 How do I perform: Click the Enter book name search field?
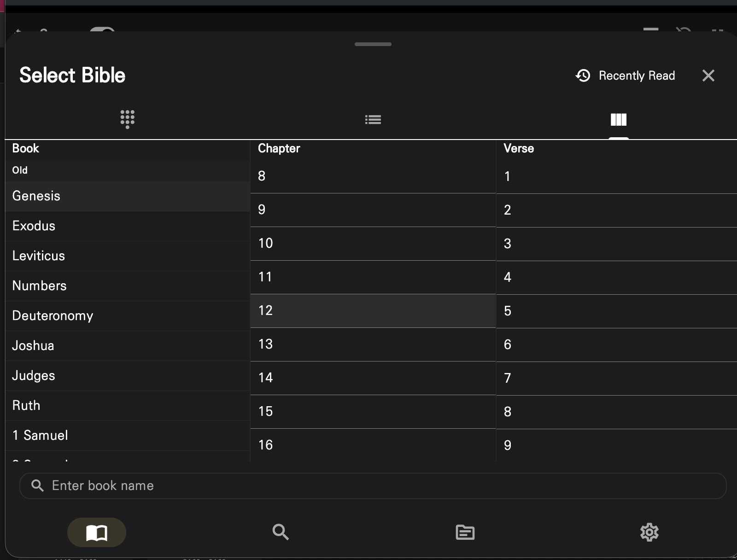(368, 486)
